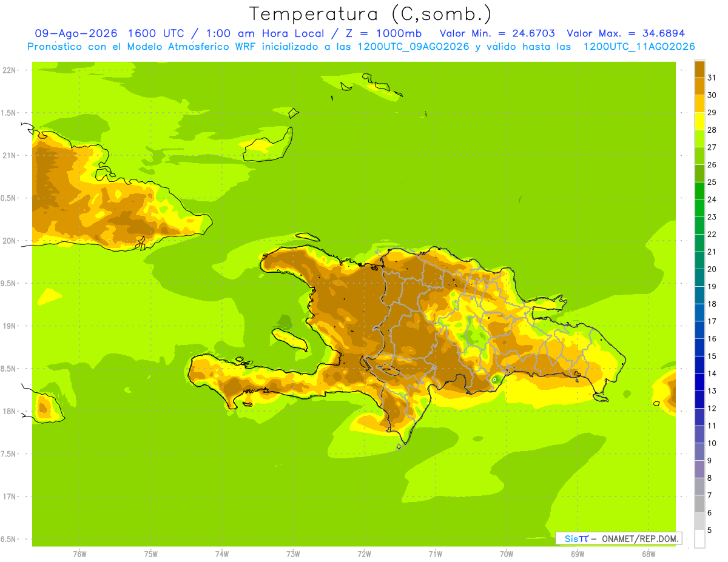
Task: Click 'Valor Min. = 24.6703' text
Action: pos(497,33)
